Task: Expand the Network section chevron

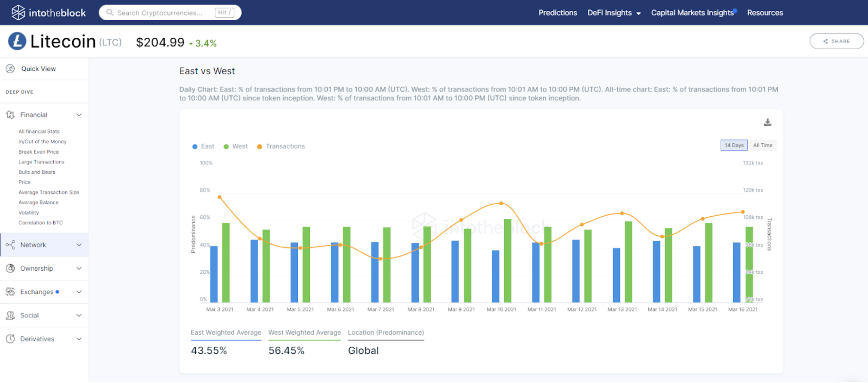Action: (x=79, y=245)
